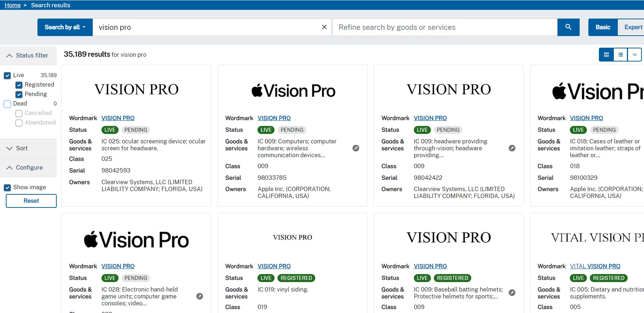Open VISION PRO link for serial 98100329
The height and width of the screenshot is (313, 644).
pos(586,118)
